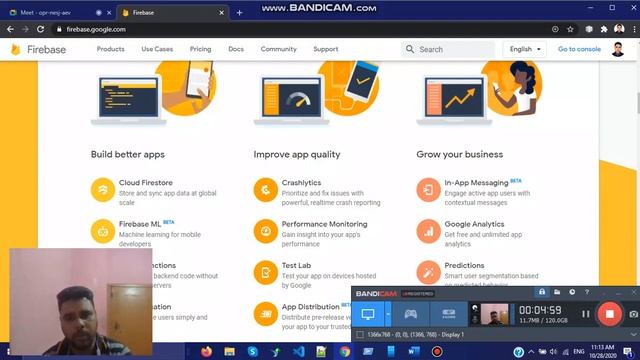
Task: Click the Firebase search field
Action: tap(448, 49)
